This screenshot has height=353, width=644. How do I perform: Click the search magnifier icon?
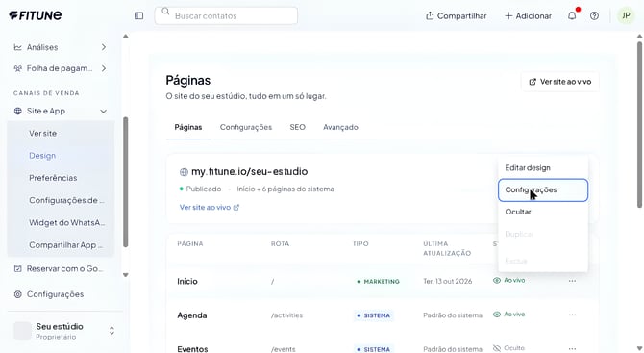165,12
